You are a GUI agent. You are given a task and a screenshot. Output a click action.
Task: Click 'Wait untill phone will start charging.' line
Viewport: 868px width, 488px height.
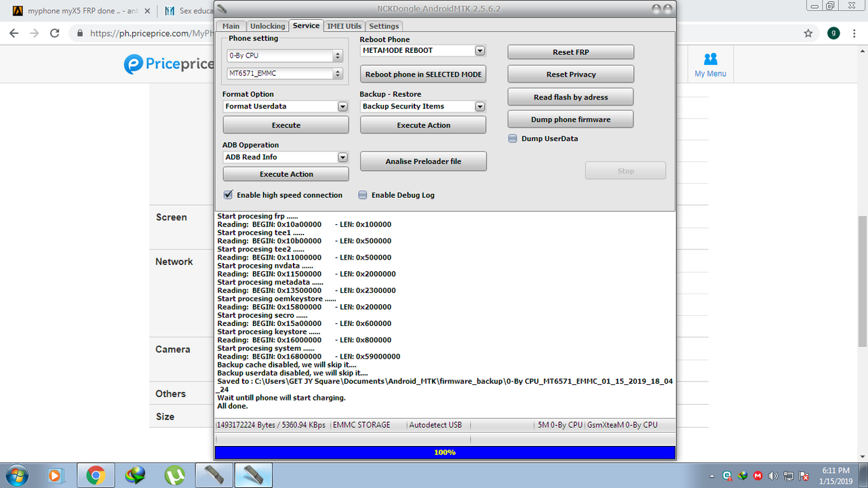281,398
